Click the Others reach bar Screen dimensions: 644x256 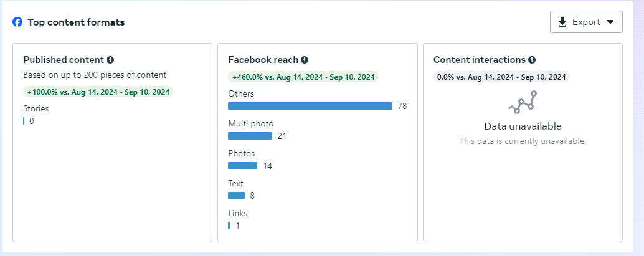coord(310,106)
